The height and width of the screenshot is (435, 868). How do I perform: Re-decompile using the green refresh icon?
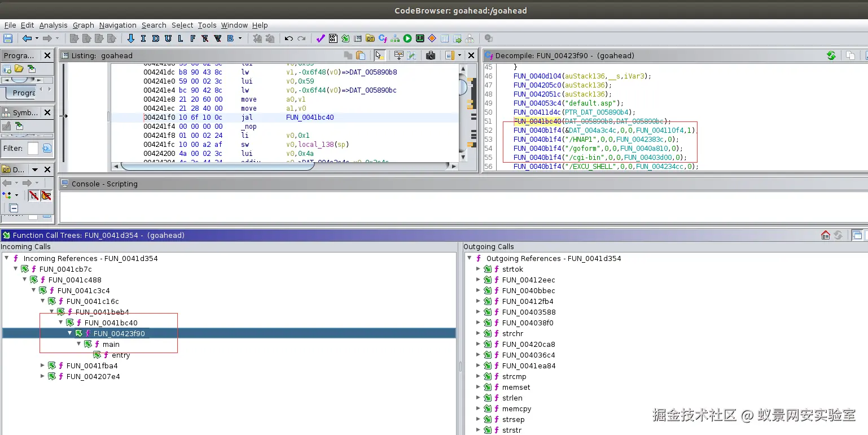pyautogui.click(x=831, y=55)
